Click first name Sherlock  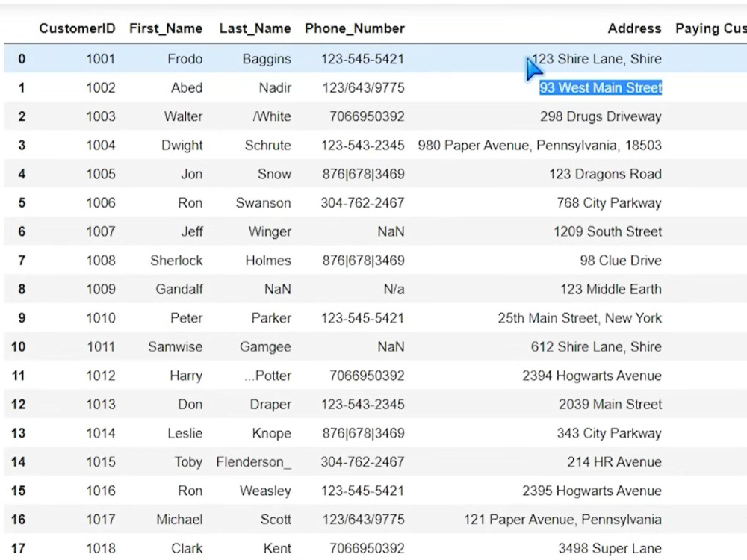176,261
